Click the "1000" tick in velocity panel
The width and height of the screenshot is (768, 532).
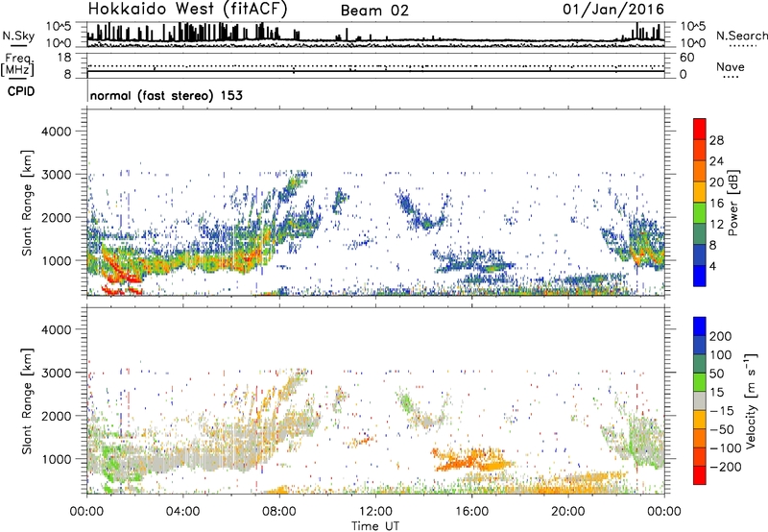tap(57, 459)
